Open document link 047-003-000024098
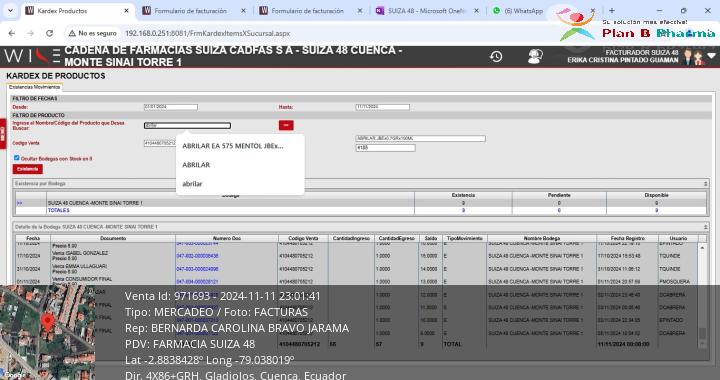 [x=197, y=269]
